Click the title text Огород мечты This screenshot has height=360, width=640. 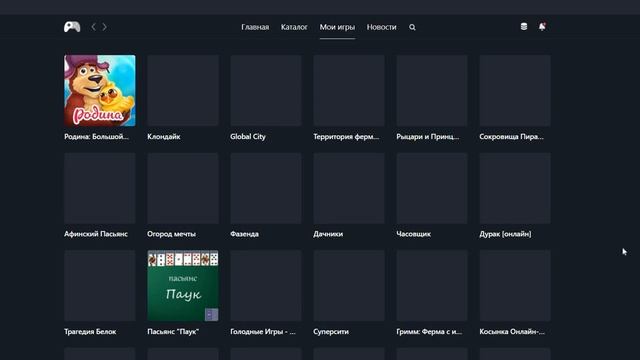(x=171, y=234)
